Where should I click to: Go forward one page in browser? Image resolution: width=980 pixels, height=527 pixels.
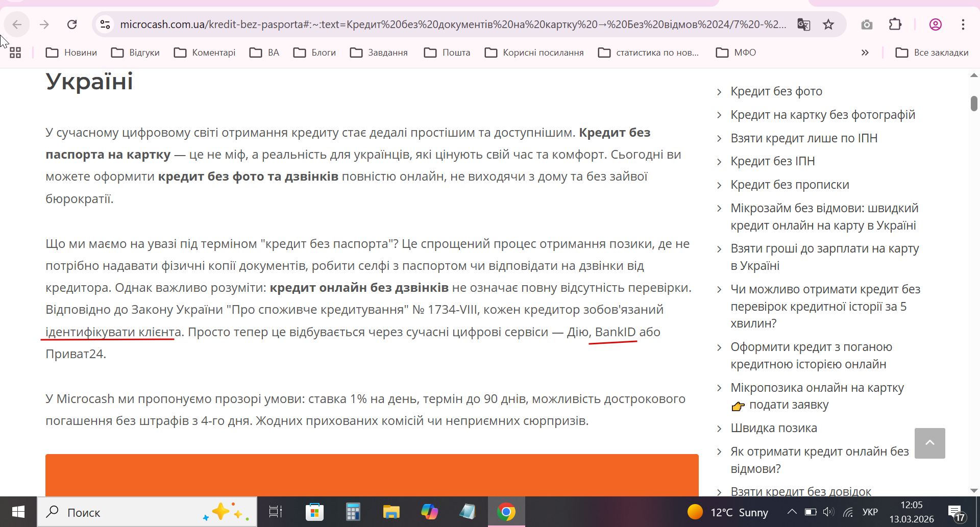pos(44,24)
